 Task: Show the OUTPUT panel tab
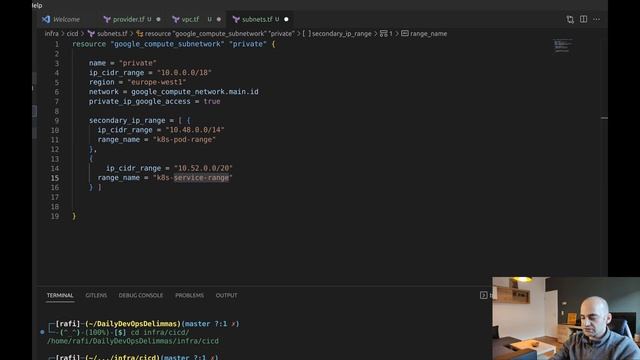[x=226, y=295]
